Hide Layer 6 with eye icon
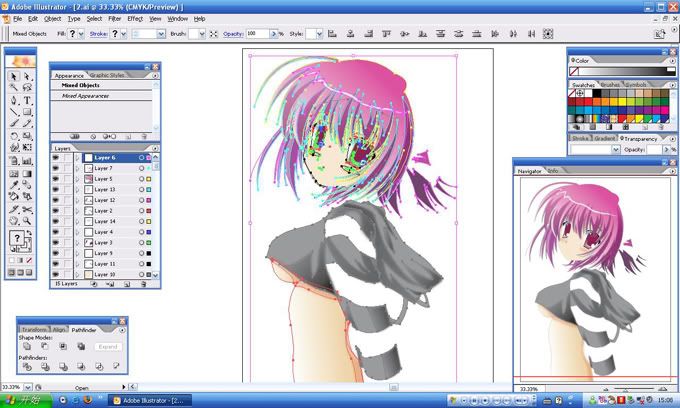 [x=56, y=158]
